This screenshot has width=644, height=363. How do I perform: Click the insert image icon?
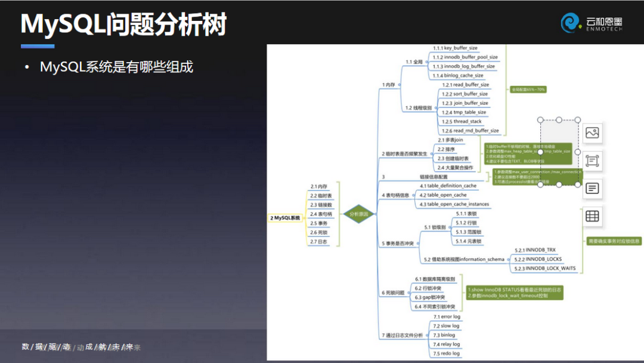click(x=592, y=133)
